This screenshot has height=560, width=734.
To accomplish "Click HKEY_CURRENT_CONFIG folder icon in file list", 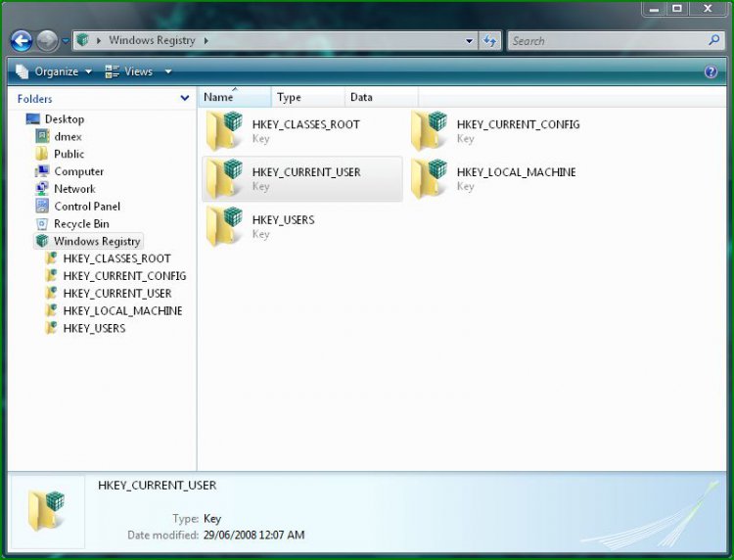I will click(x=430, y=131).
